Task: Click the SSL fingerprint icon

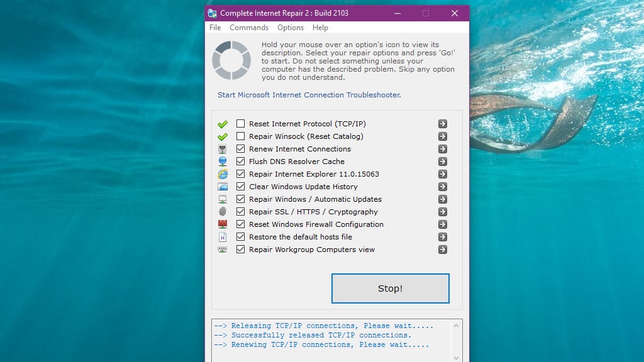Action: 223,212
